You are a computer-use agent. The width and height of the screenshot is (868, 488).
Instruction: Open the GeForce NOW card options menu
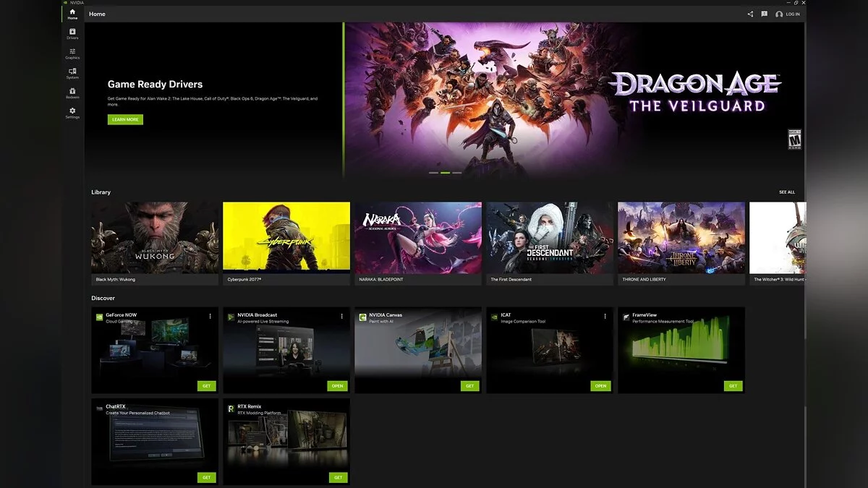210,316
